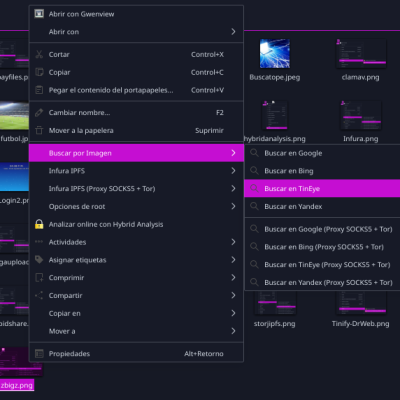Click magnifier icon of Buscar en Bing

[254, 171]
